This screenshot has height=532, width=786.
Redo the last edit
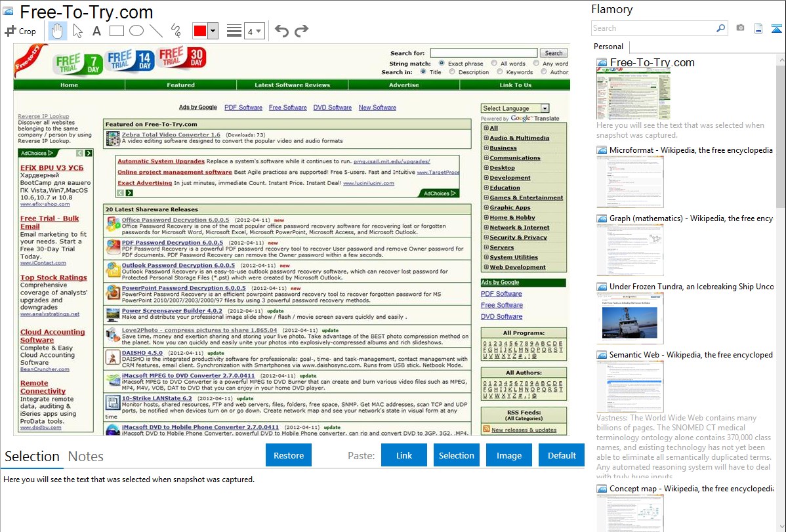301,31
